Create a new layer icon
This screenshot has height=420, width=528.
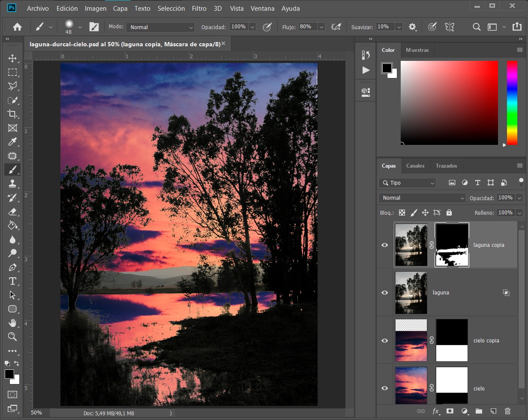493,411
